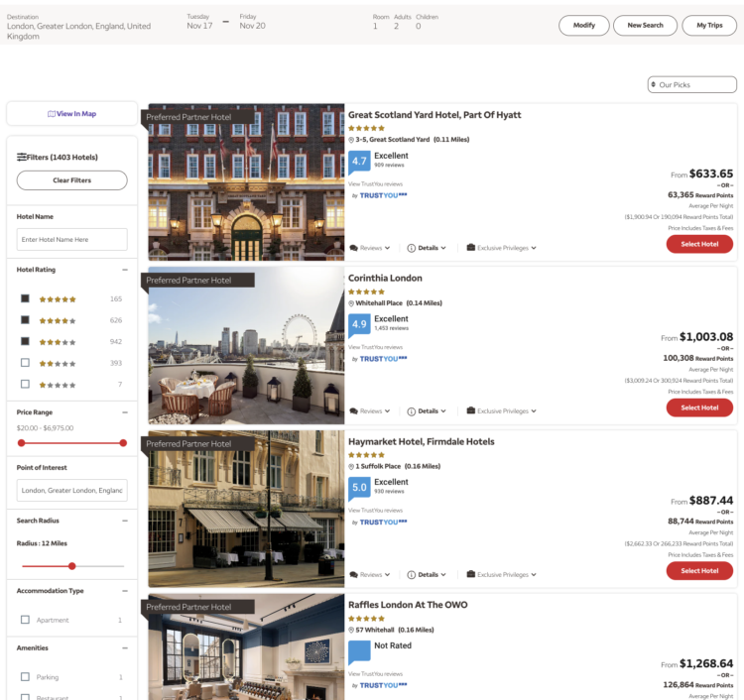This screenshot has width=744, height=700.
Task: Click the reviews speech bubble icon for Corinthia London
Action: click(x=353, y=411)
